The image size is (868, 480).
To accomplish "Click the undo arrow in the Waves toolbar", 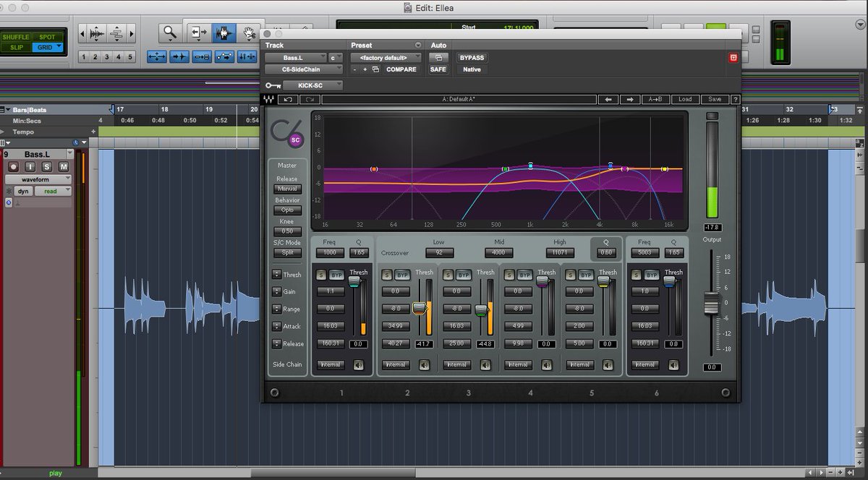I will [x=288, y=99].
